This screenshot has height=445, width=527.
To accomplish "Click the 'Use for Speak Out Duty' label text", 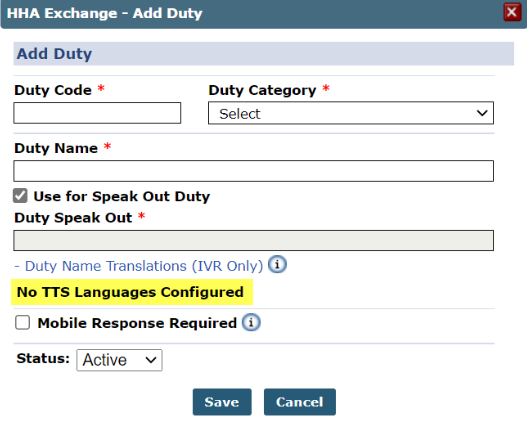I will (x=122, y=196).
